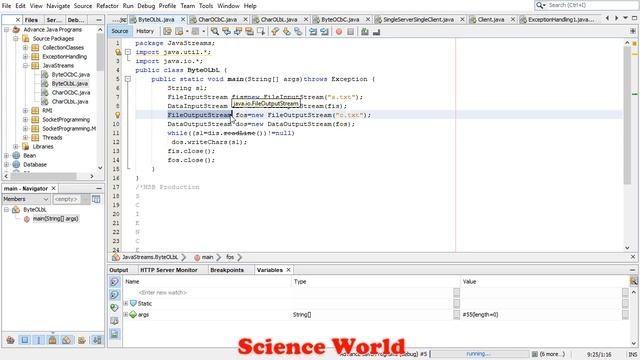The height and width of the screenshot is (360, 640).
Task: Click the Forward navigation icon in editor toolbar
Action: click(195, 31)
